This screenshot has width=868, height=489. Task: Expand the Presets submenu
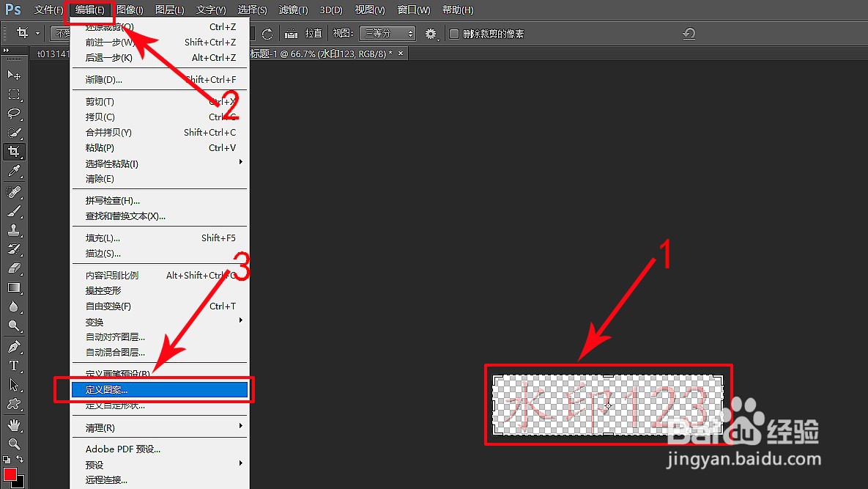point(240,463)
